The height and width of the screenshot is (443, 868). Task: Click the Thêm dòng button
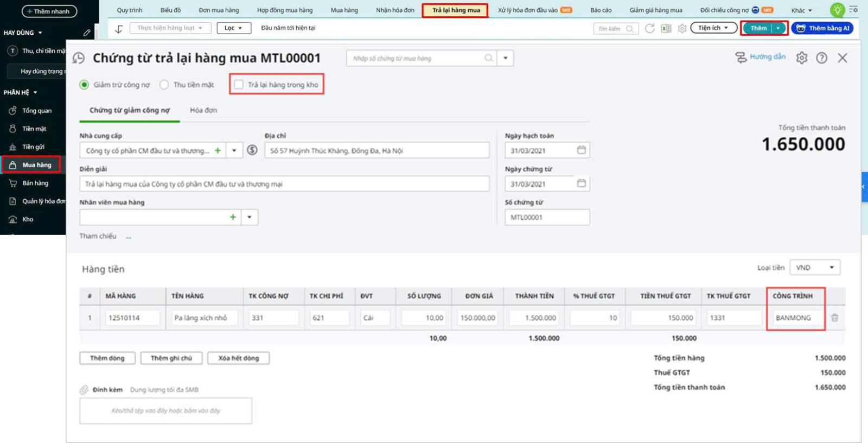[x=107, y=358]
